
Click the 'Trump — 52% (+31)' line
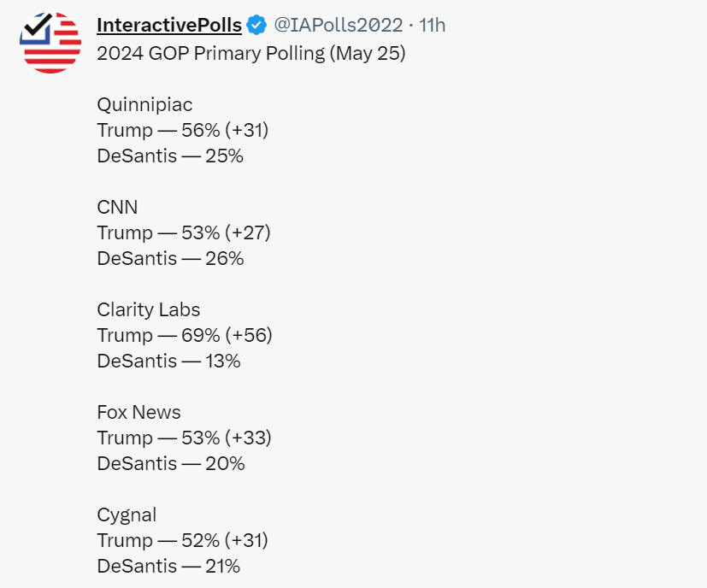[x=183, y=540]
